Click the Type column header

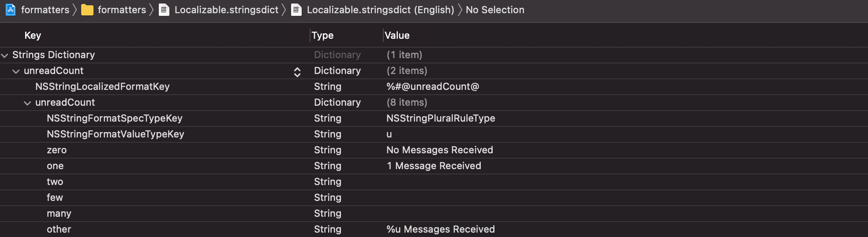pos(322,35)
